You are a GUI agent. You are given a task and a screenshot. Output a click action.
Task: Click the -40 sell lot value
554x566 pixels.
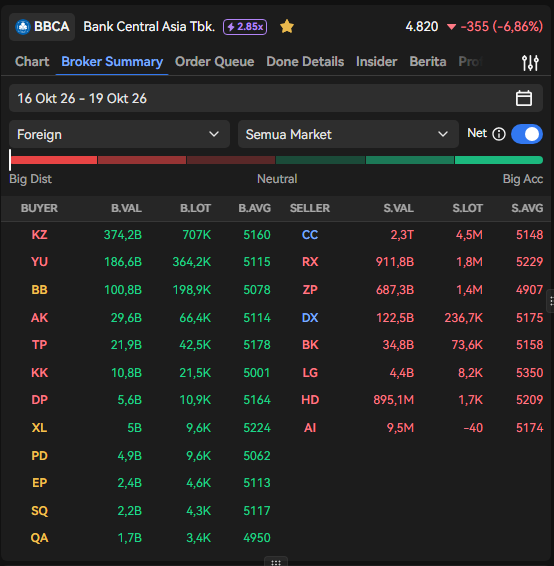[x=473, y=428]
